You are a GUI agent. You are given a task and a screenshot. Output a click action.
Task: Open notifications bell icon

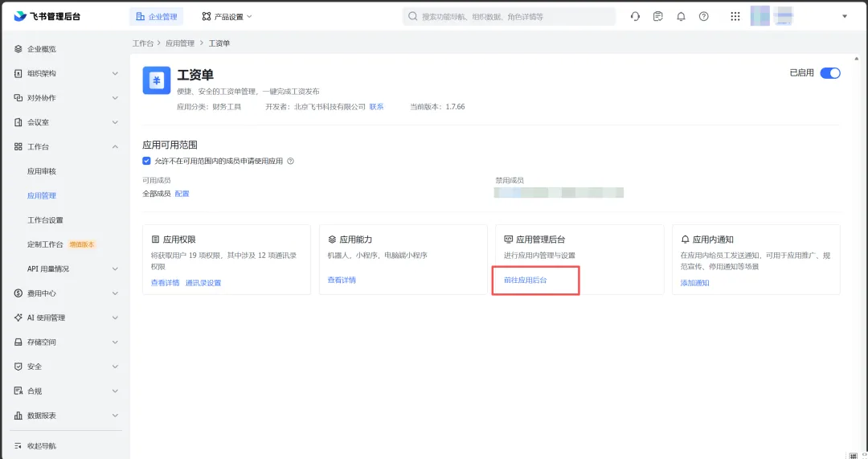(x=681, y=17)
